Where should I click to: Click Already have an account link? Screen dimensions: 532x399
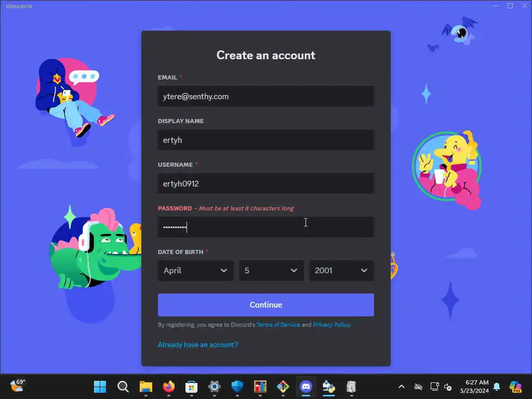[198, 345]
